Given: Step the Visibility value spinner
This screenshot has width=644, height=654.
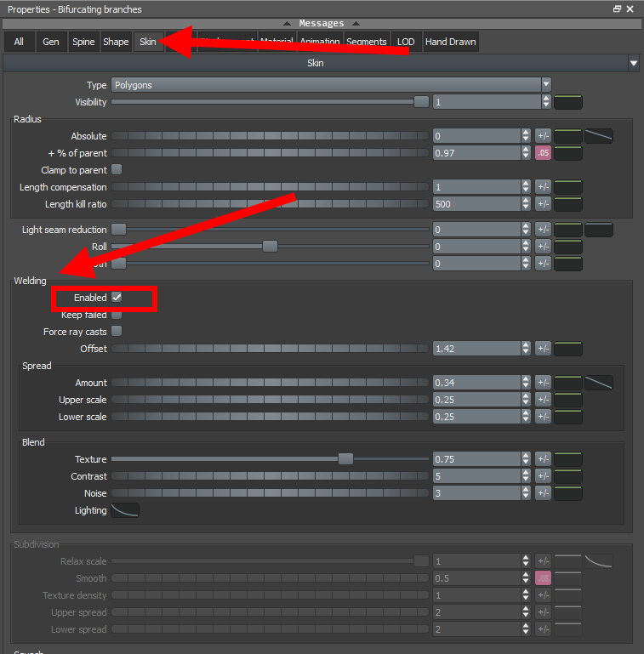Looking at the screenshot, I should [x=546, y=102].
